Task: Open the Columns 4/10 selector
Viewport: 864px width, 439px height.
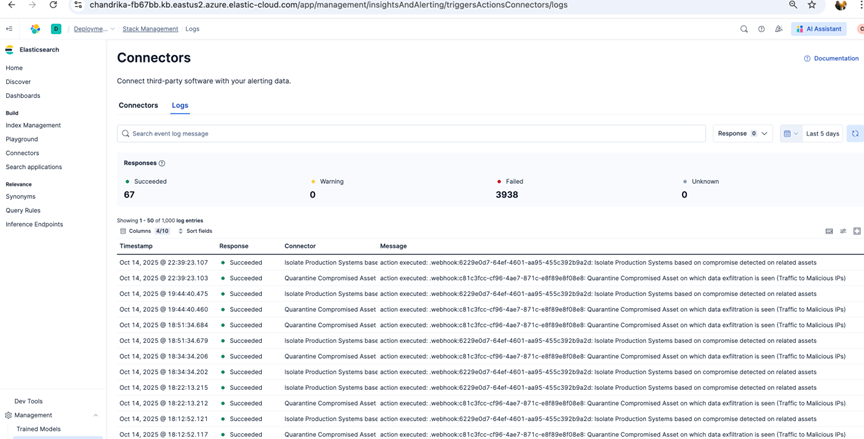Action: pos(145,231)
